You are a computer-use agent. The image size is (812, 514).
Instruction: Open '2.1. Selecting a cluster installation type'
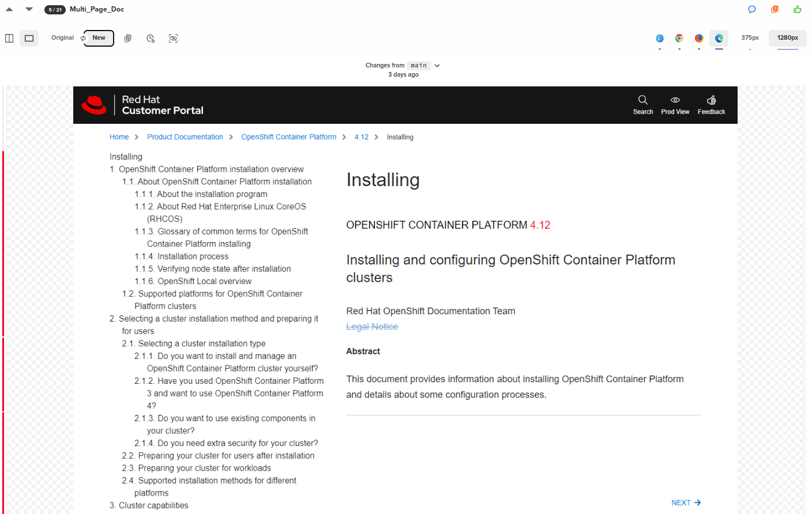(194, 343)
